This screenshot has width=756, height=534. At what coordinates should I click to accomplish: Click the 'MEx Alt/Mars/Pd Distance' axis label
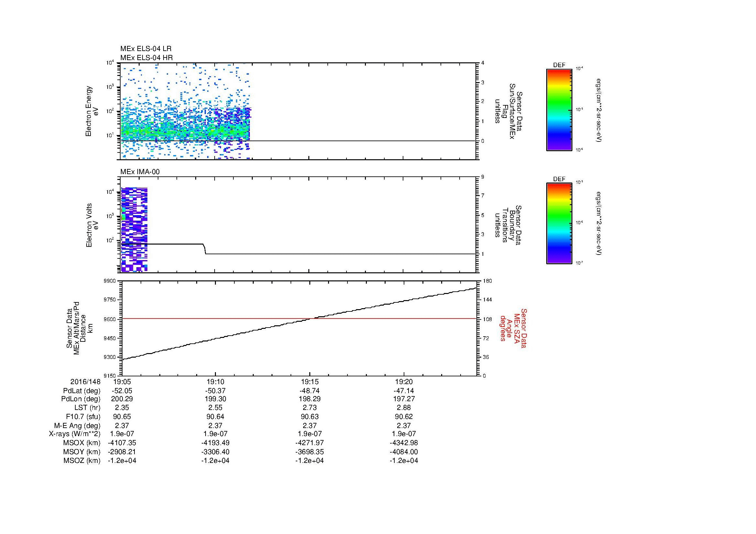point(80,328)
